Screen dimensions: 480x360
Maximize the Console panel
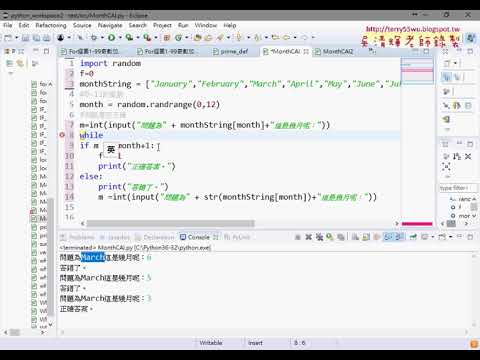[x=470, y=237]
